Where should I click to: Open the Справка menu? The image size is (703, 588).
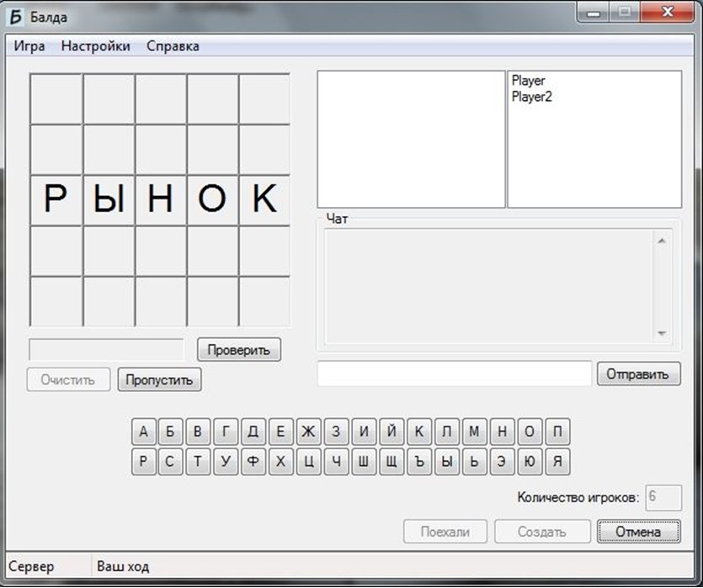coord(173,46)
